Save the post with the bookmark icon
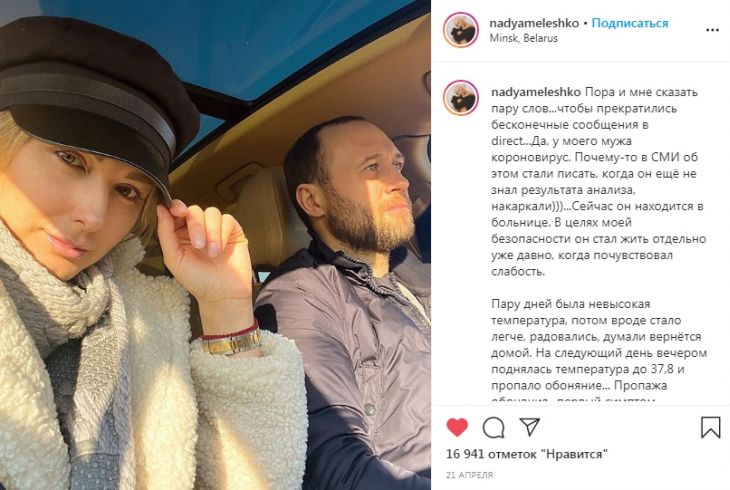730x490 pixels. click(x=710, y=427)
